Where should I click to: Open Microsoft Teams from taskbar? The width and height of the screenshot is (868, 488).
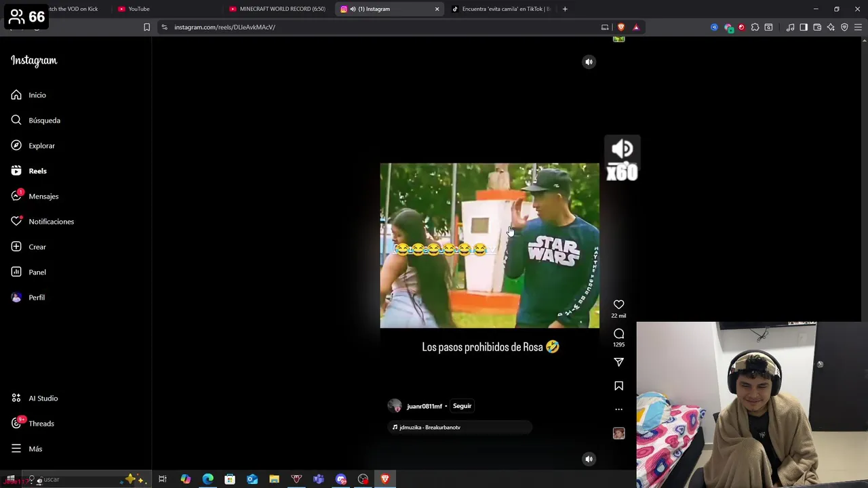tap(319, 479)
